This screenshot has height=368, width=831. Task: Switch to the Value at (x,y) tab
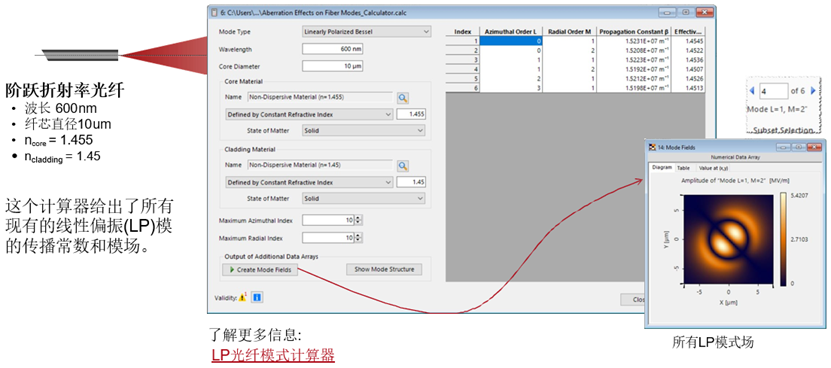pos(713,168)
